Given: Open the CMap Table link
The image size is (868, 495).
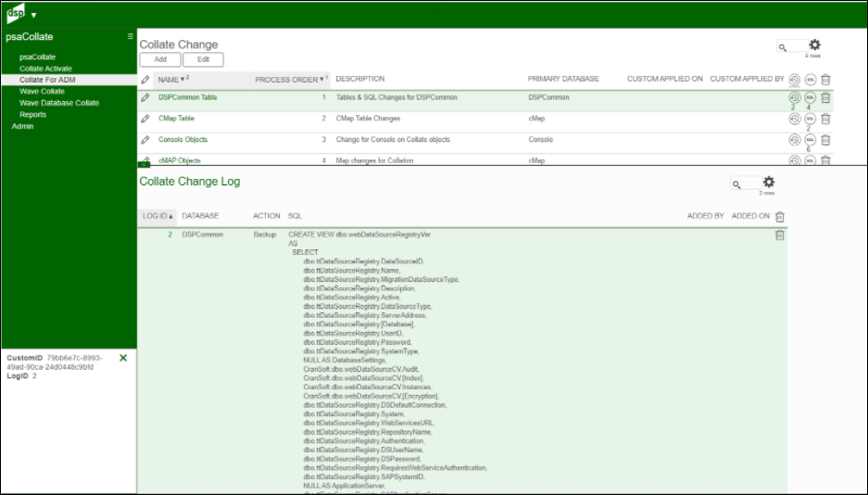Looking at the screenshot, I should coord(176,118).
